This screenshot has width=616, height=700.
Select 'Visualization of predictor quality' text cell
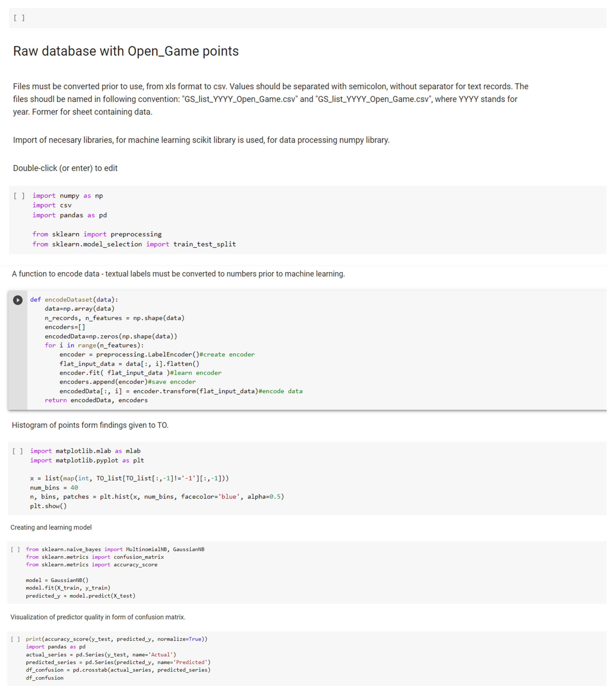98,617
